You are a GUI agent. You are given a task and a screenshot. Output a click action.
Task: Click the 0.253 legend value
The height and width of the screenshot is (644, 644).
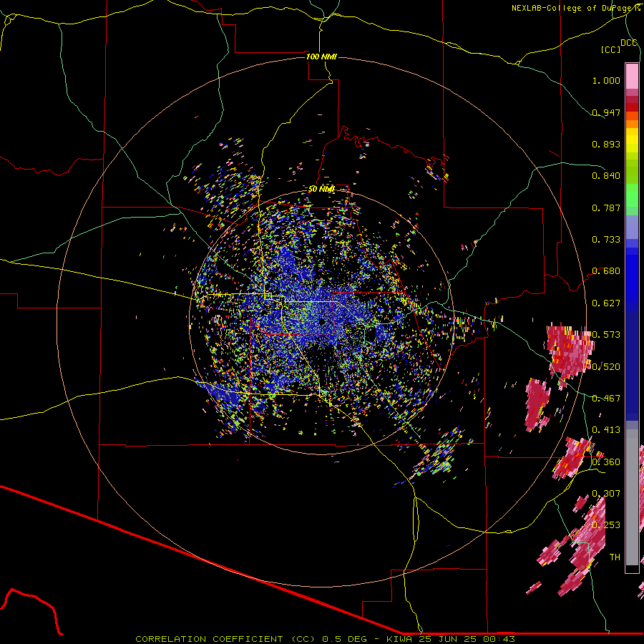coord(606,525)
